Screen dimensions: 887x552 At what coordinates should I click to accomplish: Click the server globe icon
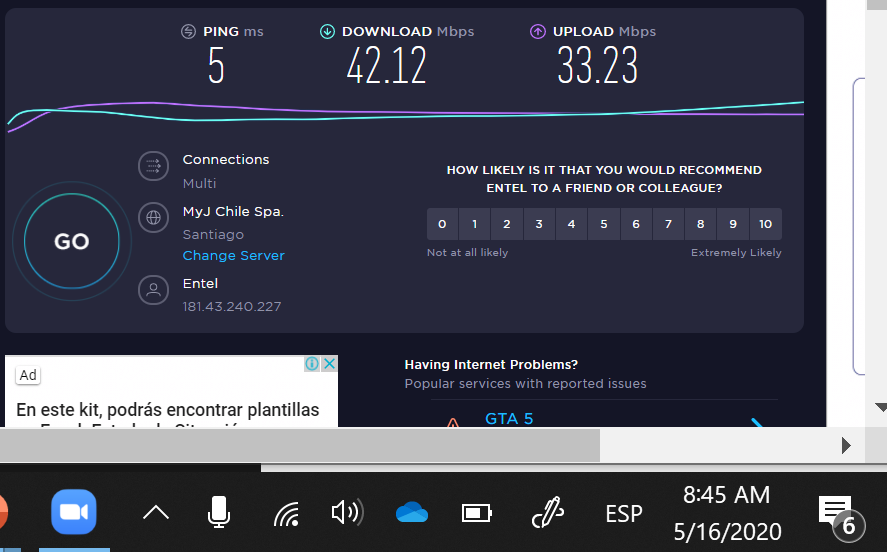point(153,218)
